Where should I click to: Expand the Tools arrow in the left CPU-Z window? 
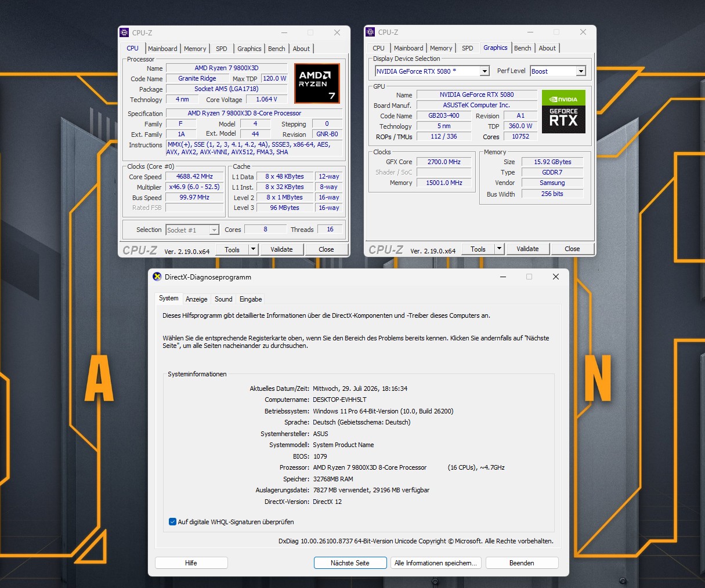(253, 249)
